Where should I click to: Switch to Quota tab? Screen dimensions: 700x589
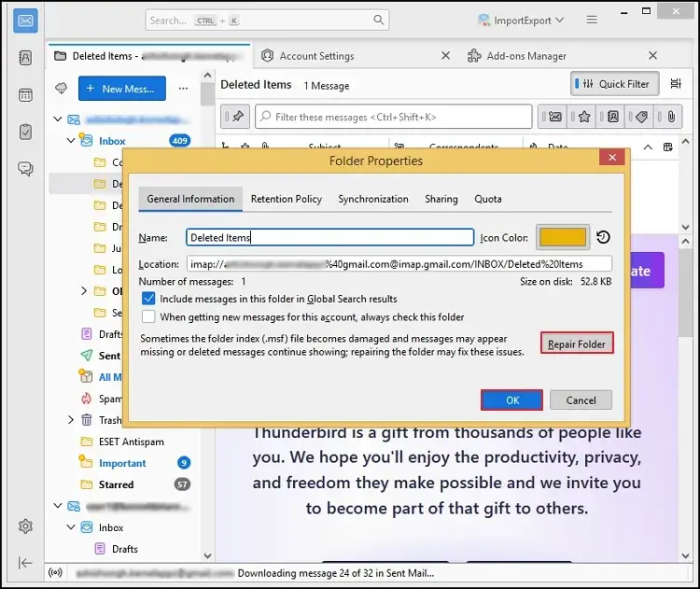click(x=488, y=199)
